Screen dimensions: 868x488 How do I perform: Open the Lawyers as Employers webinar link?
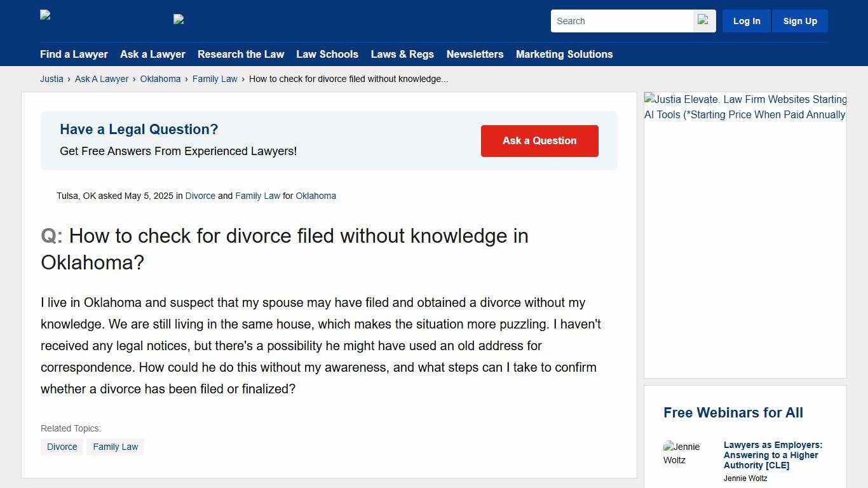coord(773,455)
